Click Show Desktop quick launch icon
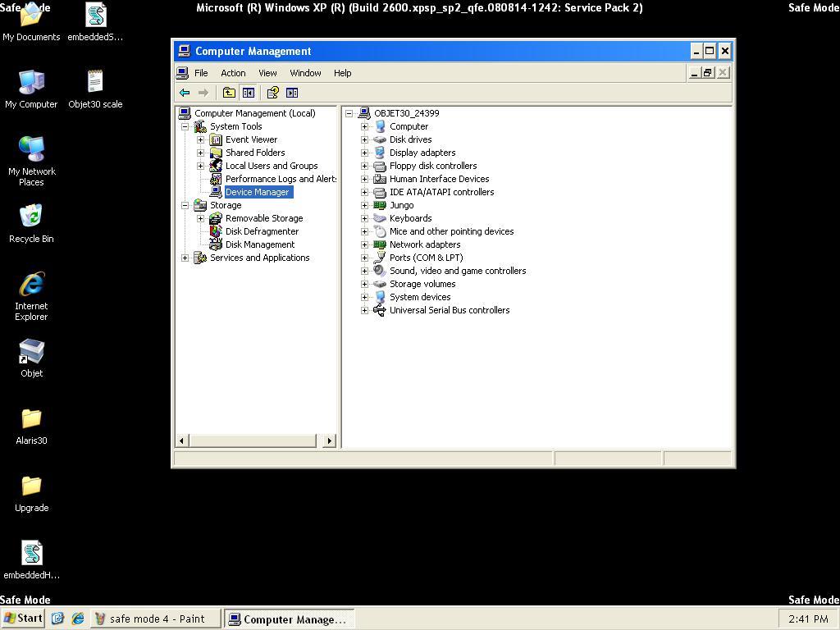 [x=58, y=619]
